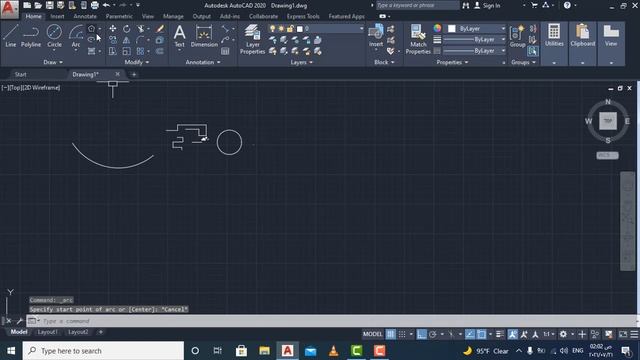Click Sign In in the title bar
This screenshot has height=360, width=640.
(x=487, y=5)
